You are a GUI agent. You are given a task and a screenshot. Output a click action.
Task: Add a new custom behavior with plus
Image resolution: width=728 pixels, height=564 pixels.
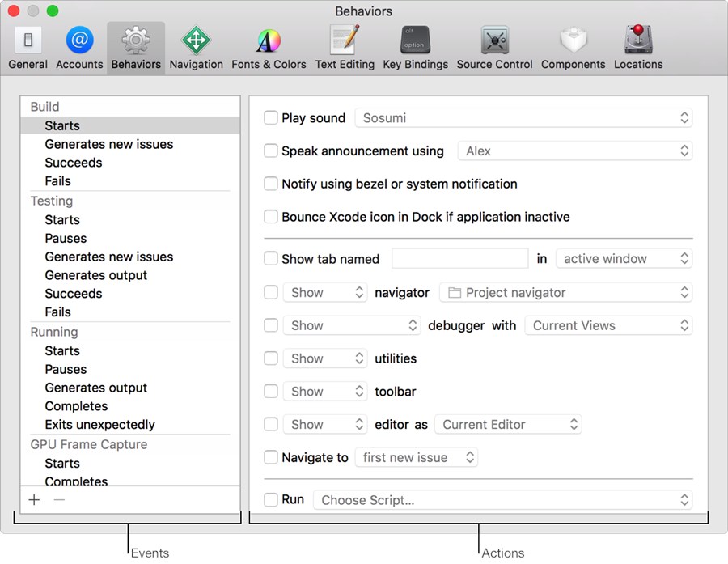pyautogui.click(x=34, y=500)
